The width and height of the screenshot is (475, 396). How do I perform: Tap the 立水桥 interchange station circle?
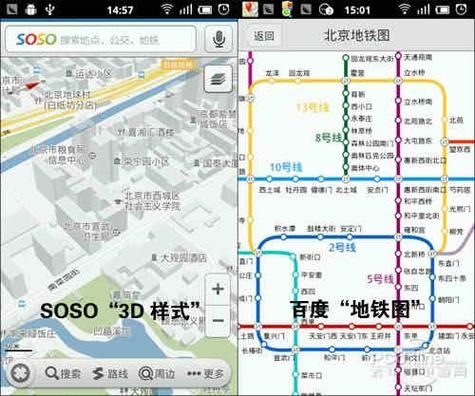coord(398,80)
